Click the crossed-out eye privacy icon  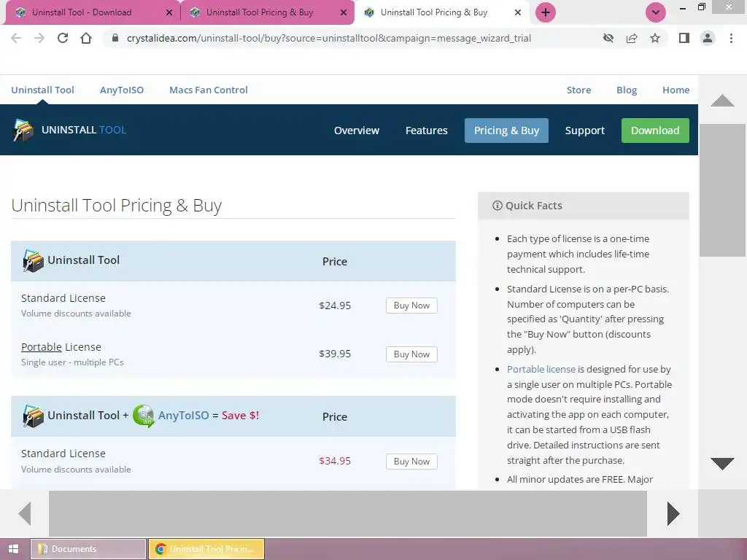point(608,38)
